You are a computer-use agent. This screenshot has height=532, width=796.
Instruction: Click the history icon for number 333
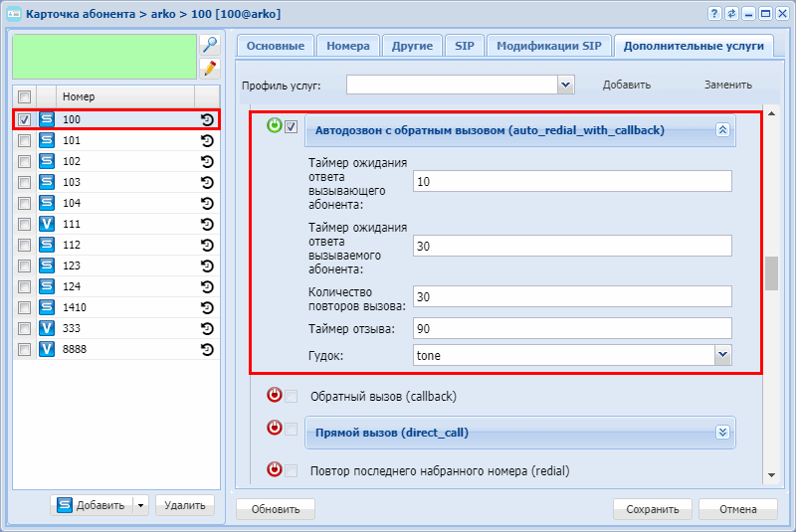207,328
